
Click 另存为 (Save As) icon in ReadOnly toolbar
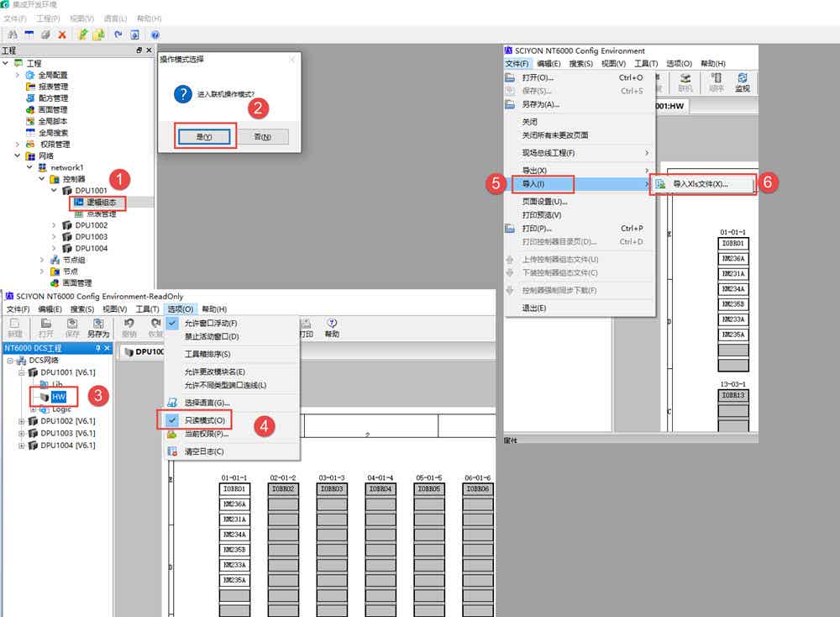(x=98, y=328)
